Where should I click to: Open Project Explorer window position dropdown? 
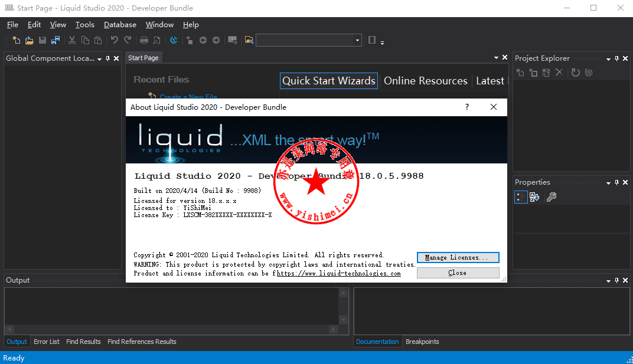pos(608,59)
